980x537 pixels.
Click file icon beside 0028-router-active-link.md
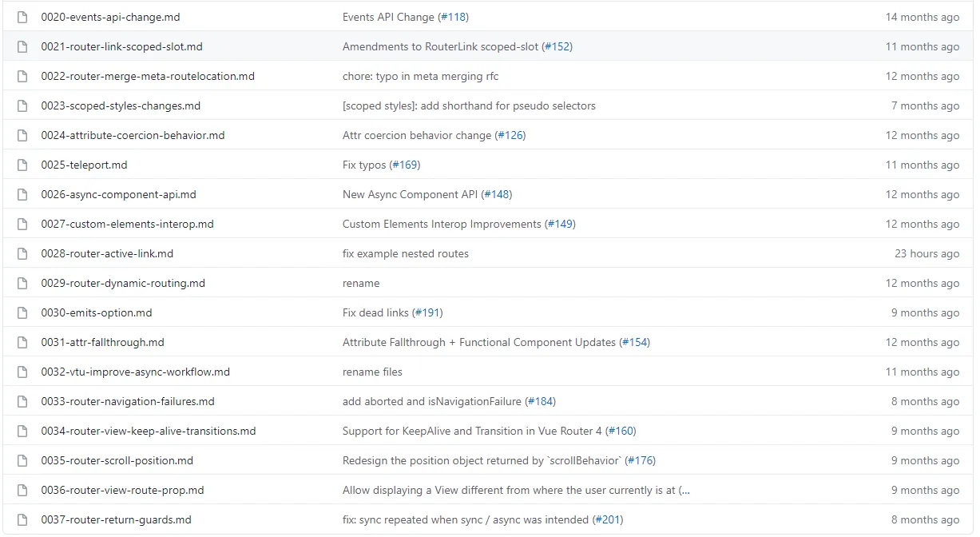22,253
